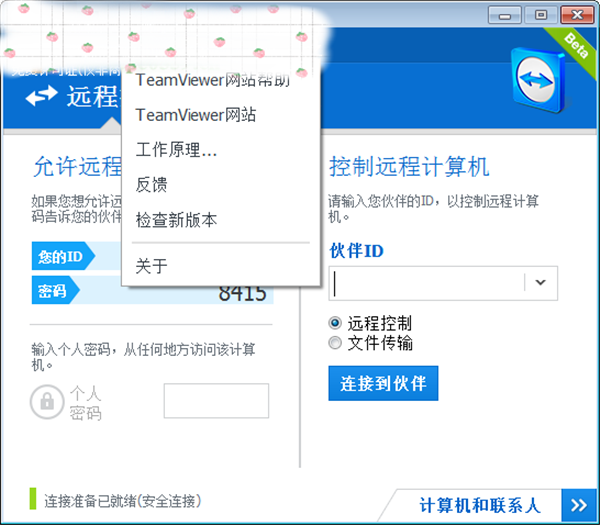Close the TeamViewer window
600x525 pixels.
pos(577,16)
